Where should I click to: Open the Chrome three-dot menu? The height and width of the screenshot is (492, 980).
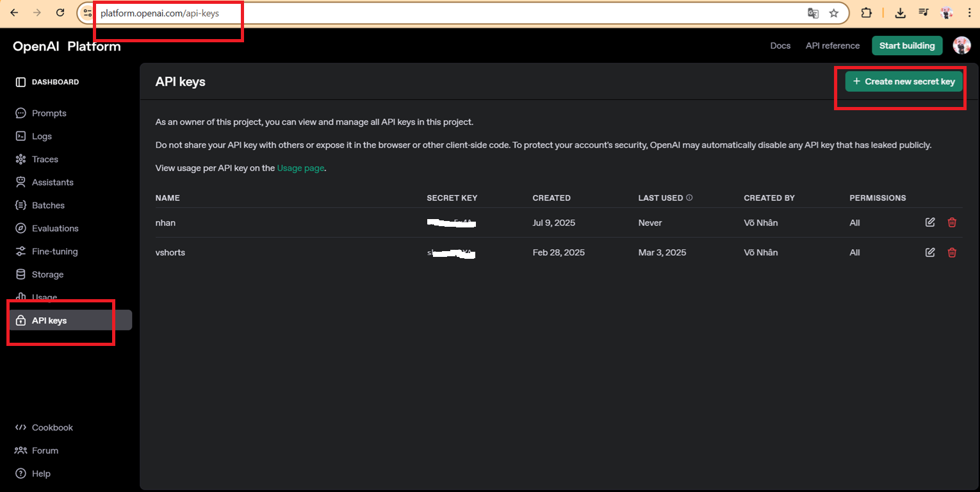pos(969,13)
